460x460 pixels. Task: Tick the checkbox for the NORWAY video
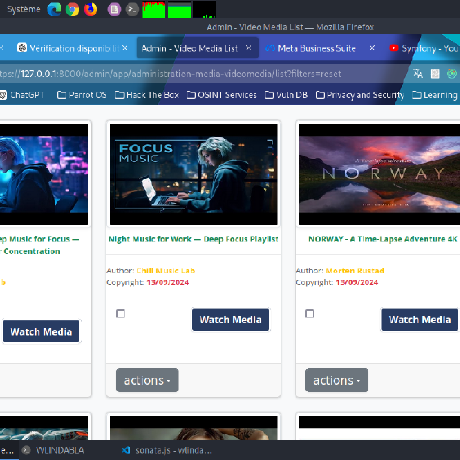(310, 314)
